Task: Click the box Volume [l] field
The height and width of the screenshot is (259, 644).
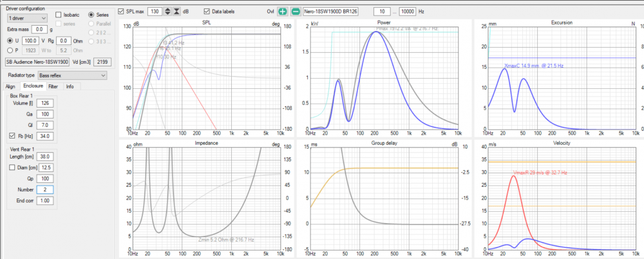Action: click(45, 103)
